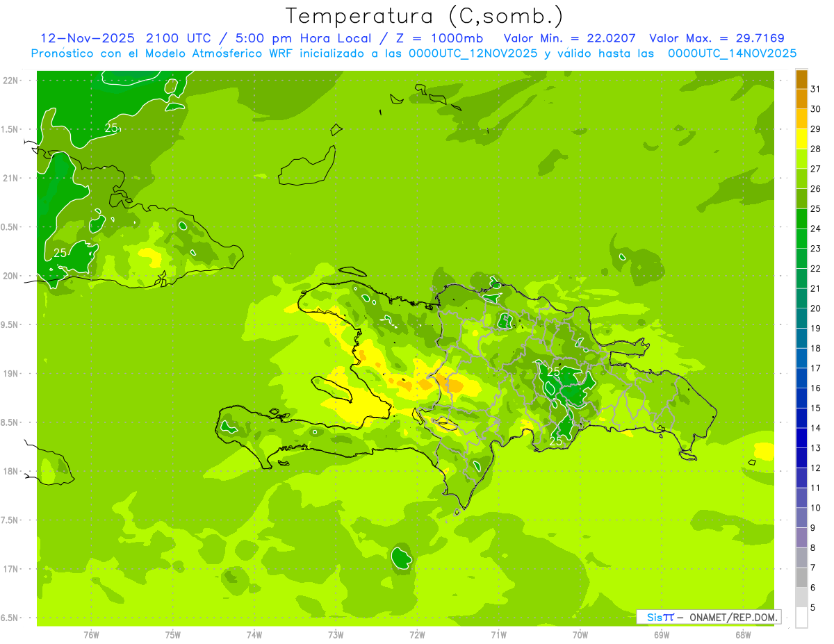This screenshot has width=834, height=644.
Task: Click the "70W" longitude axis label
Action: (x=580, y=635)
